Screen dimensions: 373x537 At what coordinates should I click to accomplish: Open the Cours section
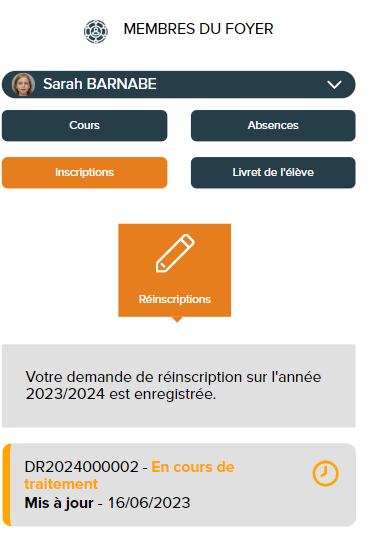click(84, 126)
